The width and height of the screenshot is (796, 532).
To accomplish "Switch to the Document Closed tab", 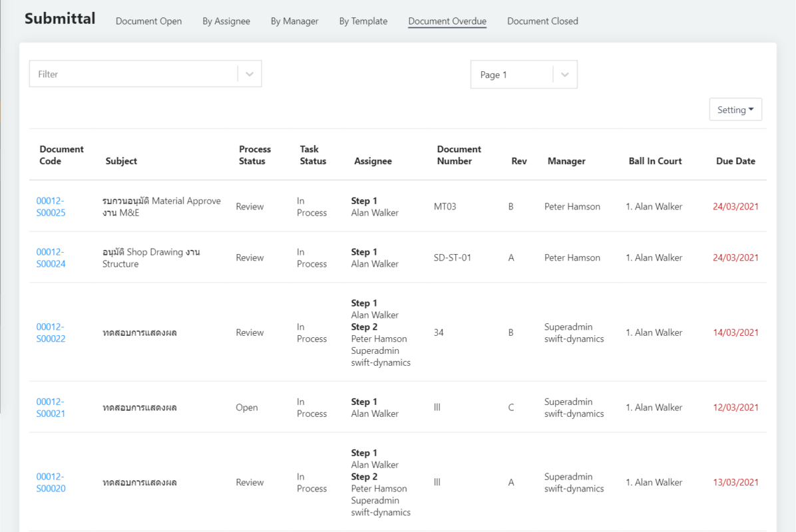I will point(542,21).
